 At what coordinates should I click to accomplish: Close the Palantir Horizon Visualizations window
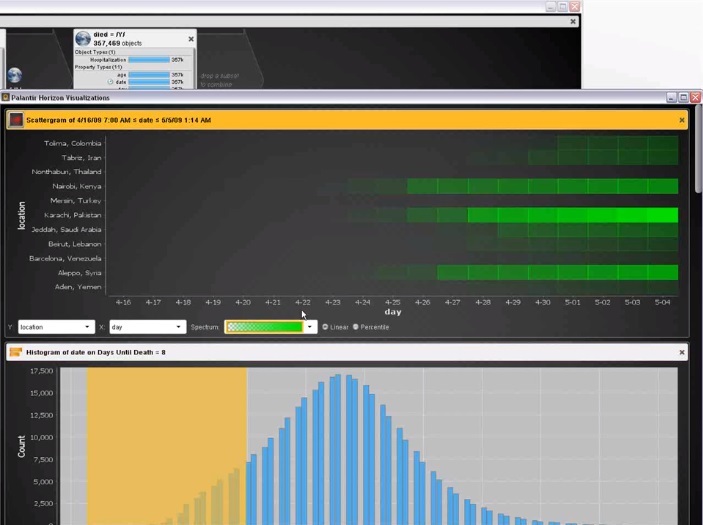point(695,97)
